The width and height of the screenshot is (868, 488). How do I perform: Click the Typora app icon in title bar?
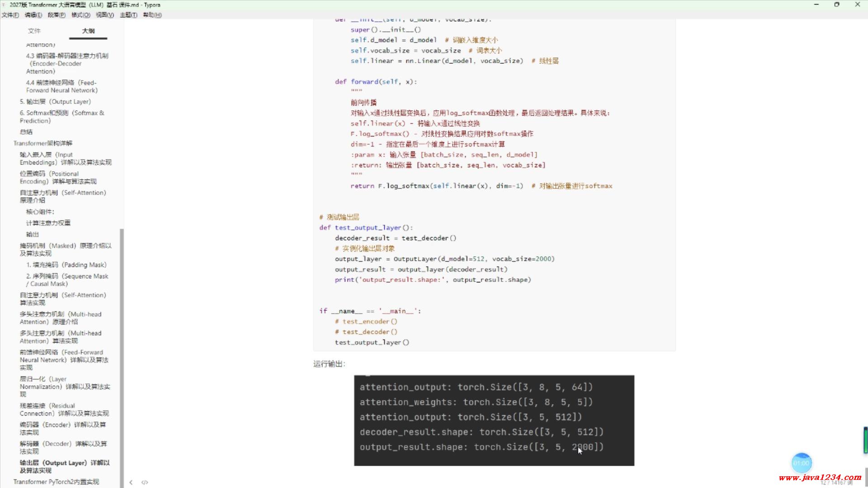coord(4,5)
